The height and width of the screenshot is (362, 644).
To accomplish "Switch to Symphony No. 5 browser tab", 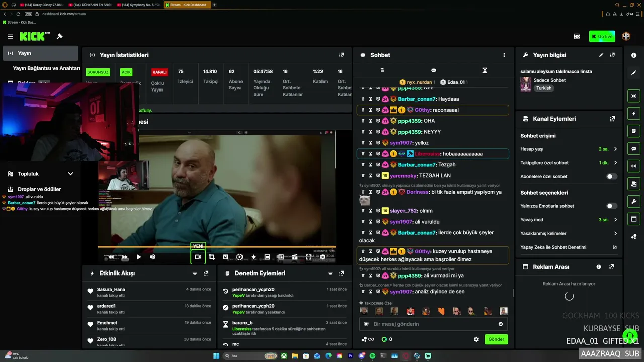I will [x=138, y=5].
